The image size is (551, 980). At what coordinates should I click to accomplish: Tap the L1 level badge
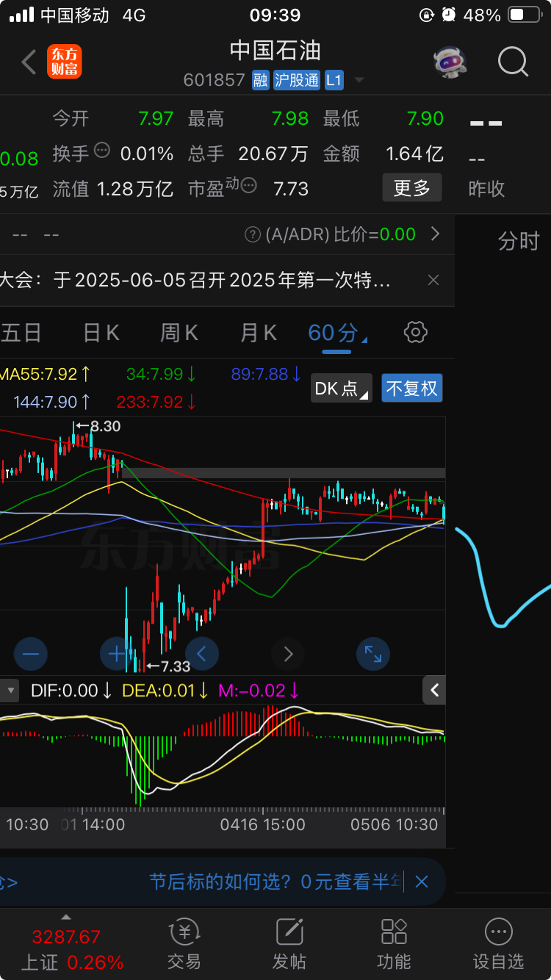[x=334, y=80]
